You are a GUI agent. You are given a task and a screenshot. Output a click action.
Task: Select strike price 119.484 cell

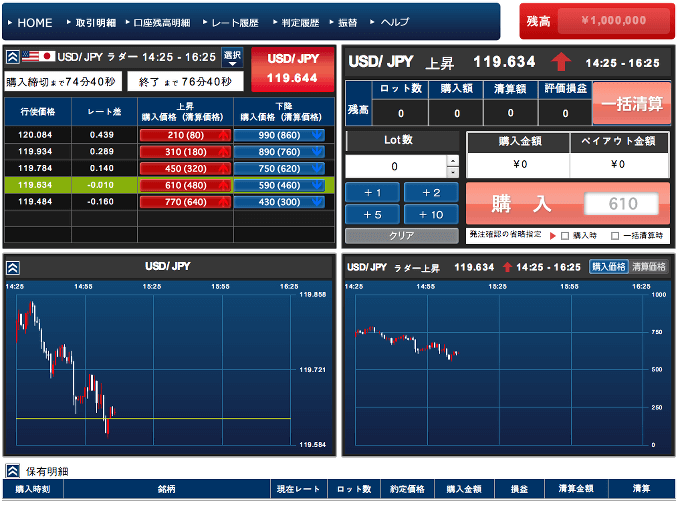tap(38, 201)
